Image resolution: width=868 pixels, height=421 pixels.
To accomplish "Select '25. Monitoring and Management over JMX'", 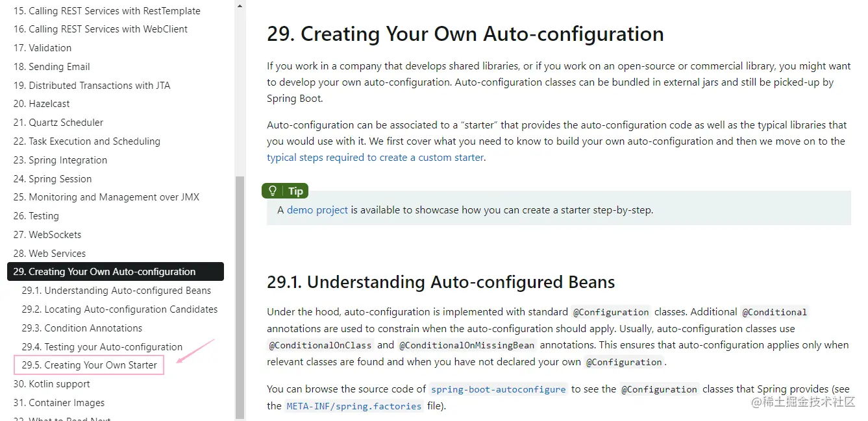I will pos(106,197).
